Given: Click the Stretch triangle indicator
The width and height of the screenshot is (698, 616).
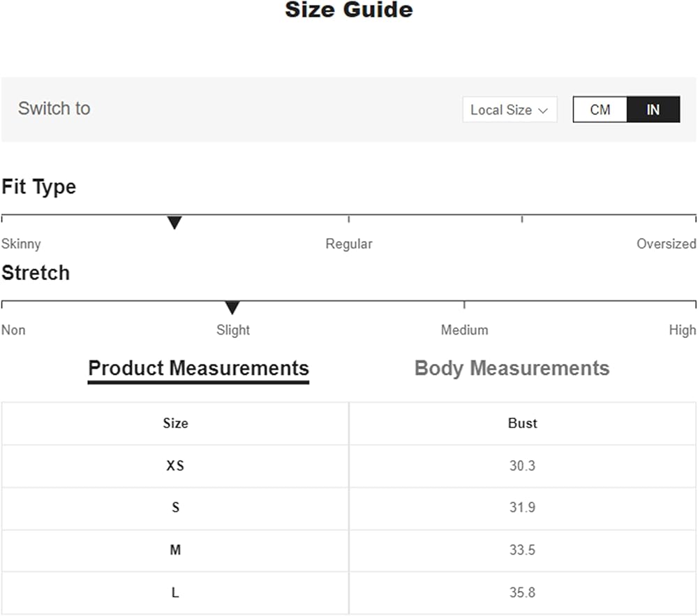Looking at the screenshot, I should pos(232,308).
